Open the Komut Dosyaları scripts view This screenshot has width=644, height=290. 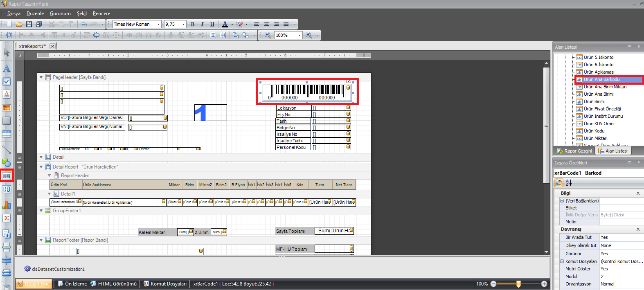[x=164, y=284]
